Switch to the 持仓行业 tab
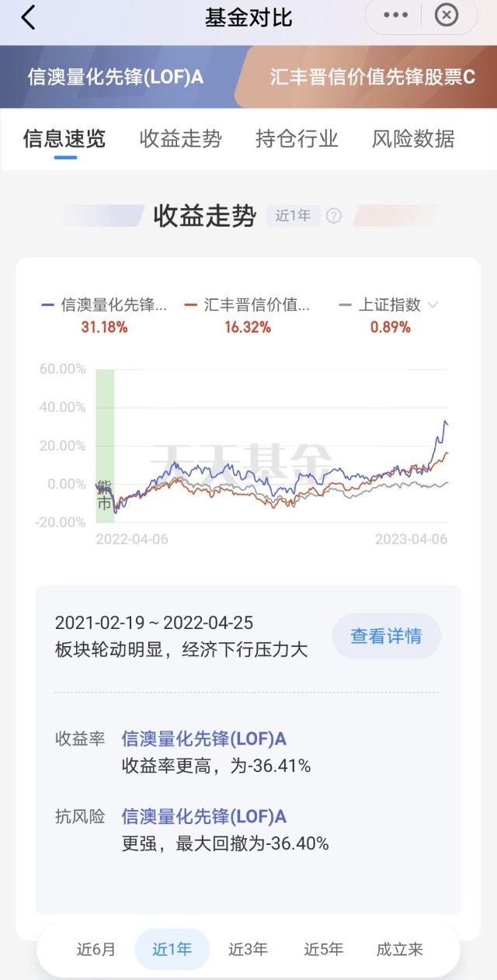This screenshot has height=980, width=497. (x=297, y=139)
